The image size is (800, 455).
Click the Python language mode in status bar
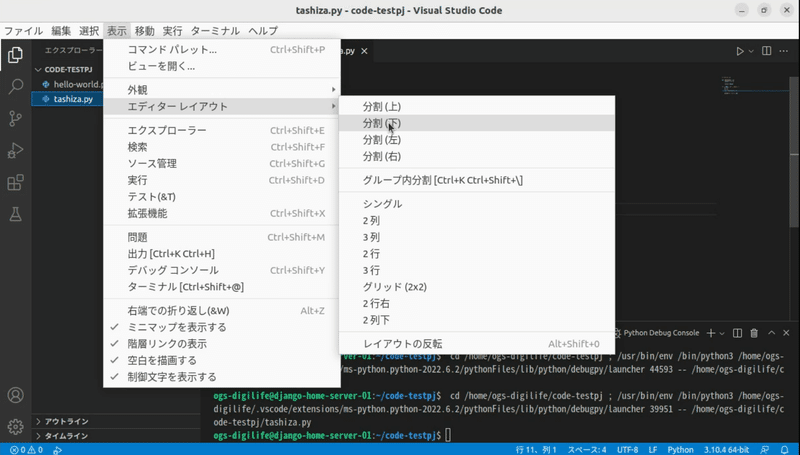(681, 450)
